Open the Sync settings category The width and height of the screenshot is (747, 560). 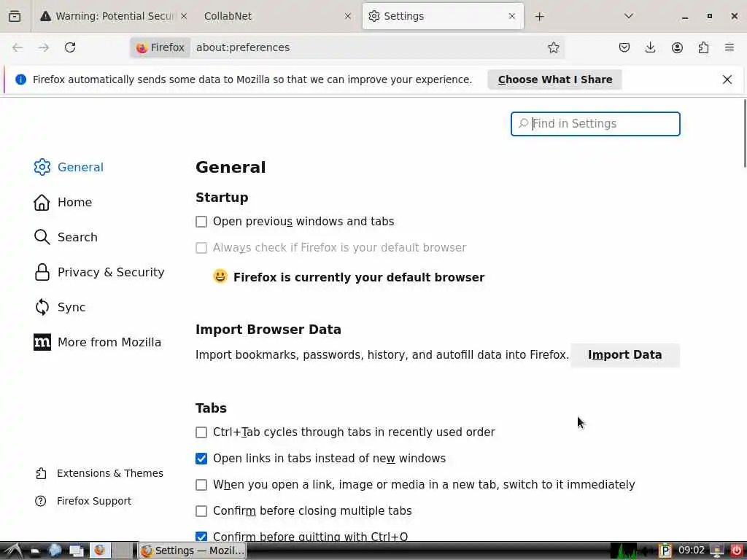point(60,307)
